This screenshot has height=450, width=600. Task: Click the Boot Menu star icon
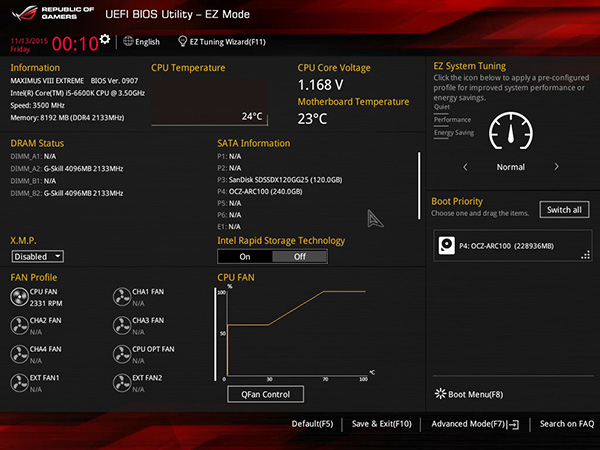click(440, 393)
